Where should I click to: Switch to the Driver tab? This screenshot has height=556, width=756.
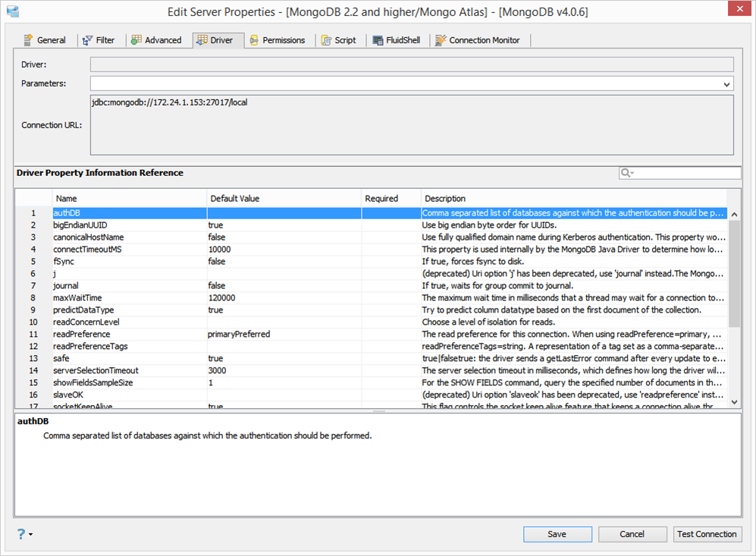tap(215, 40)
